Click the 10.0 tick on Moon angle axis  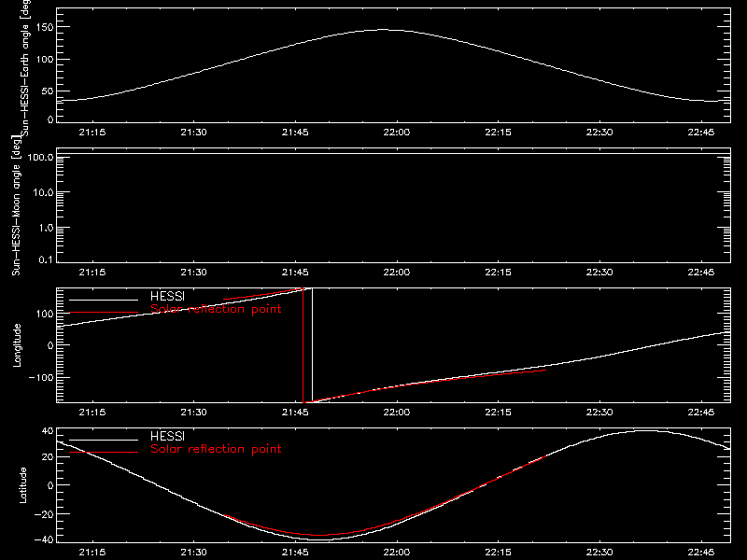(x=43, y=193)
